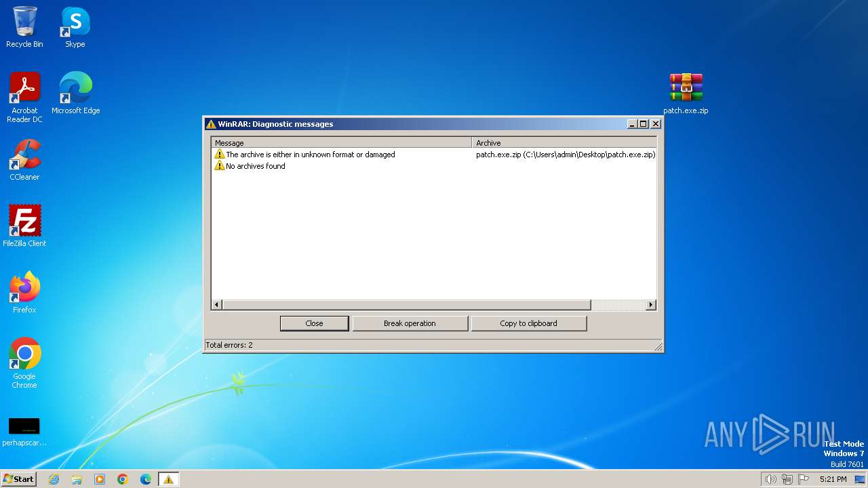Open the media player taskbar icon
Image resolution: width=868 pixels, height=488 pixels.
click(100, 479)
